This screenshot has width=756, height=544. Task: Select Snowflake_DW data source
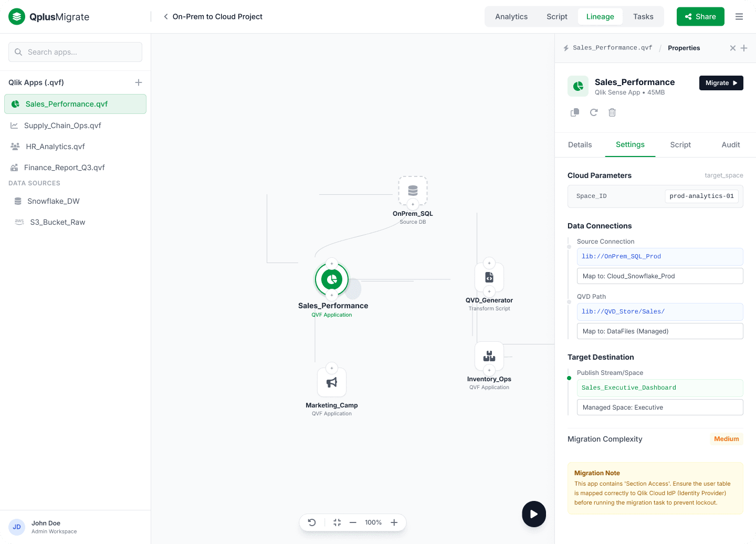click(54, 201)
